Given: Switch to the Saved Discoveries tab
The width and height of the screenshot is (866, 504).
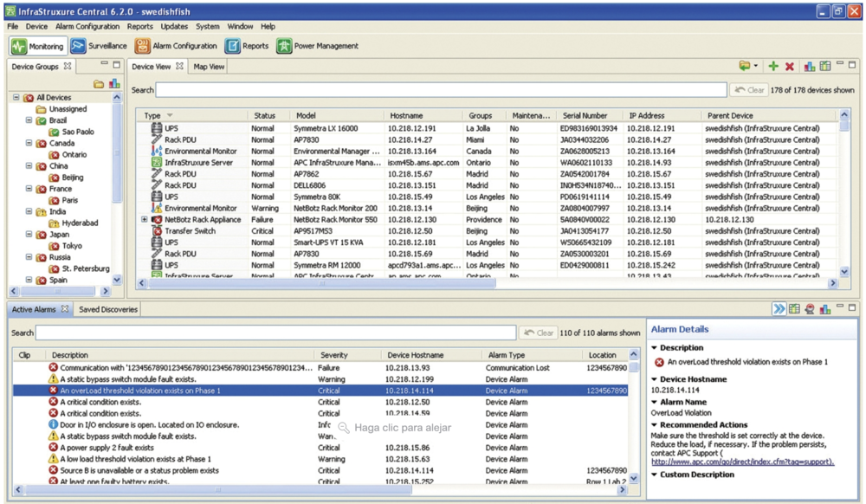Looking at the screenshot, I should coord(107,309).
